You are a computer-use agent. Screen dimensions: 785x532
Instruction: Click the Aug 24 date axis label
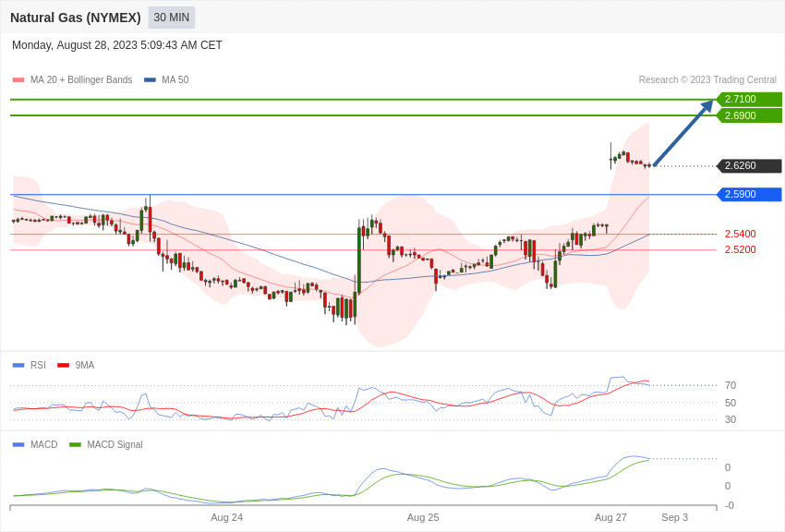(x=227, y=517)
